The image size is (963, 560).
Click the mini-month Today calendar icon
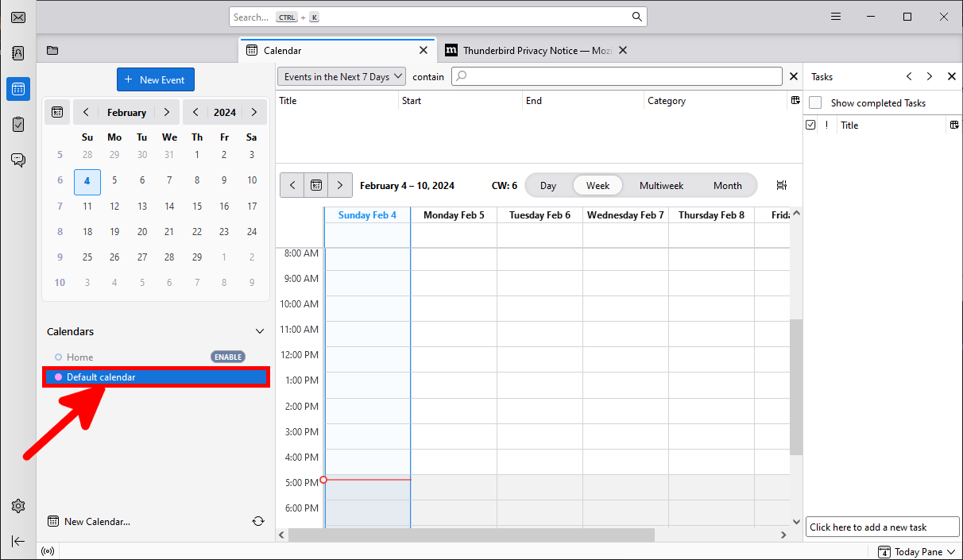56,112
